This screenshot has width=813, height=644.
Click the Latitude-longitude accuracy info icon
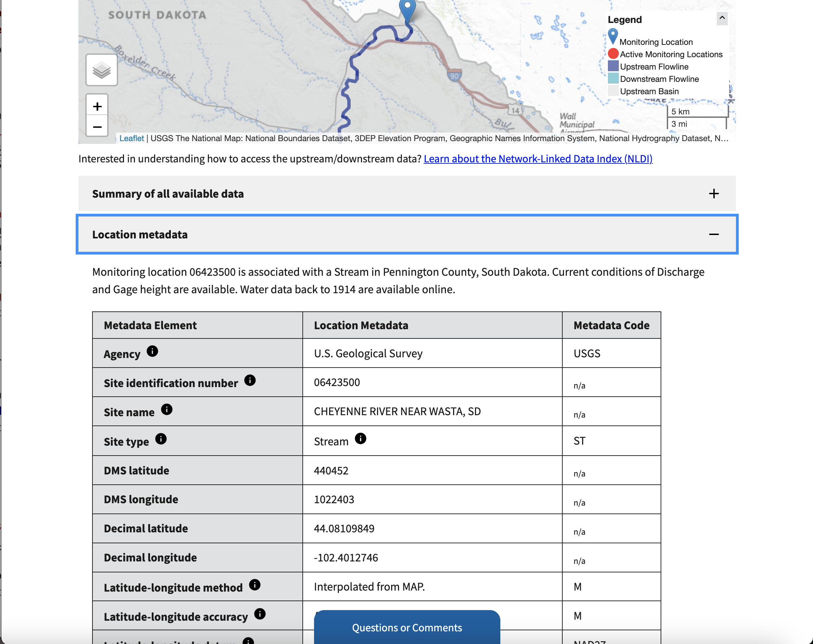pyautogui.click(x=260, y=614)
